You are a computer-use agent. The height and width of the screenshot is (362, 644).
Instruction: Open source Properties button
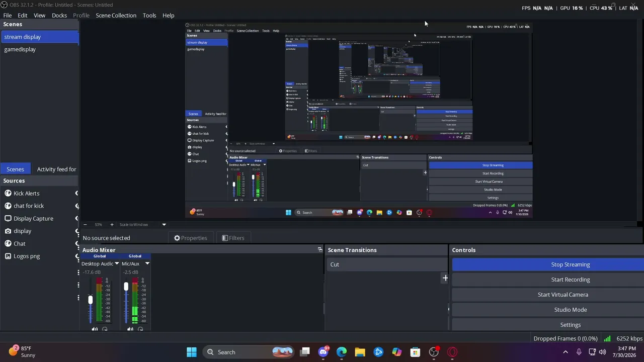click(x=191, y=238)
